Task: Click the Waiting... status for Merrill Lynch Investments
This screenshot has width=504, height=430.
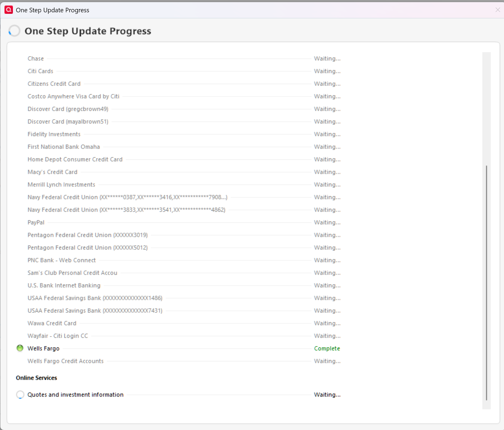Action: point(327,185)
